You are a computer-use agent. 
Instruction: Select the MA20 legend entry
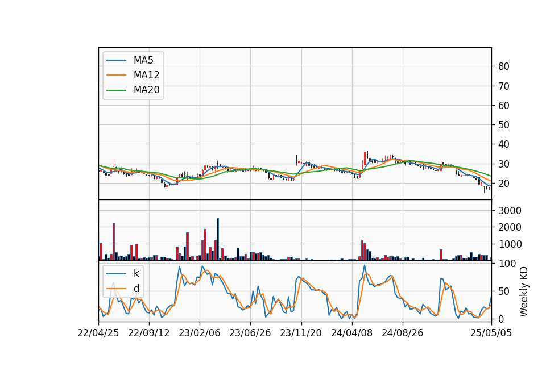pos(133,90)
